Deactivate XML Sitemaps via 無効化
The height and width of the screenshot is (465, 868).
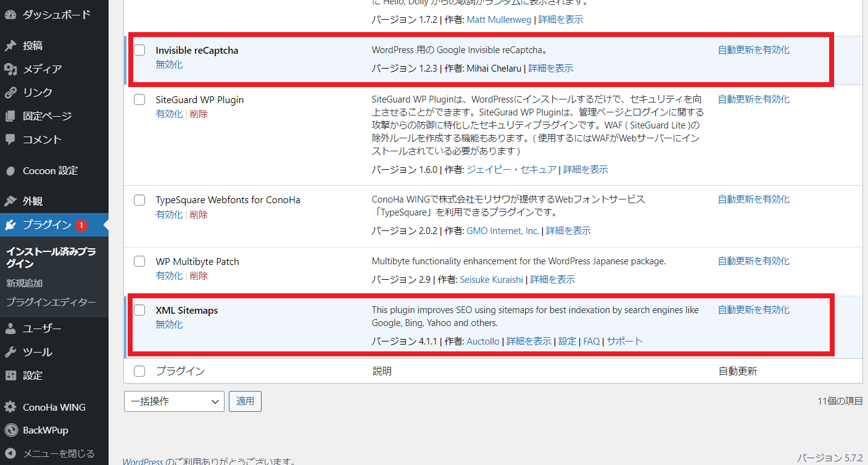[169, 325]
